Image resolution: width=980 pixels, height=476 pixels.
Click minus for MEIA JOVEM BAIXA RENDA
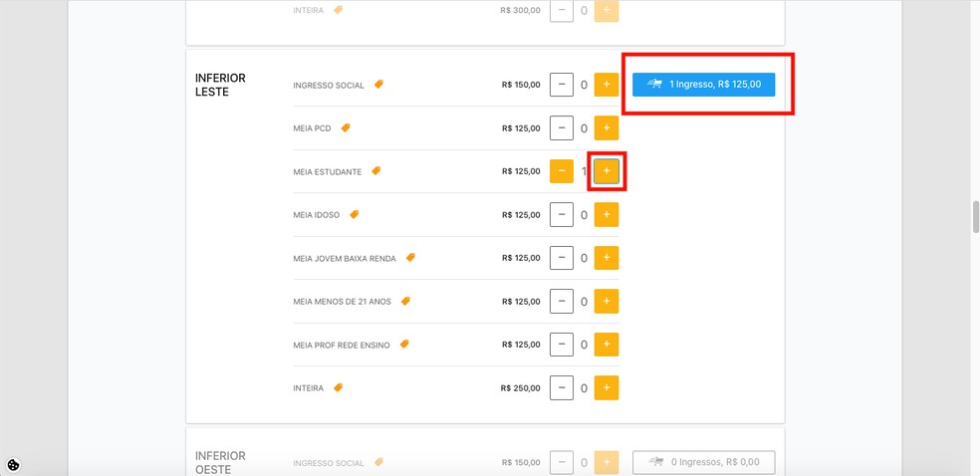(562, 258)
